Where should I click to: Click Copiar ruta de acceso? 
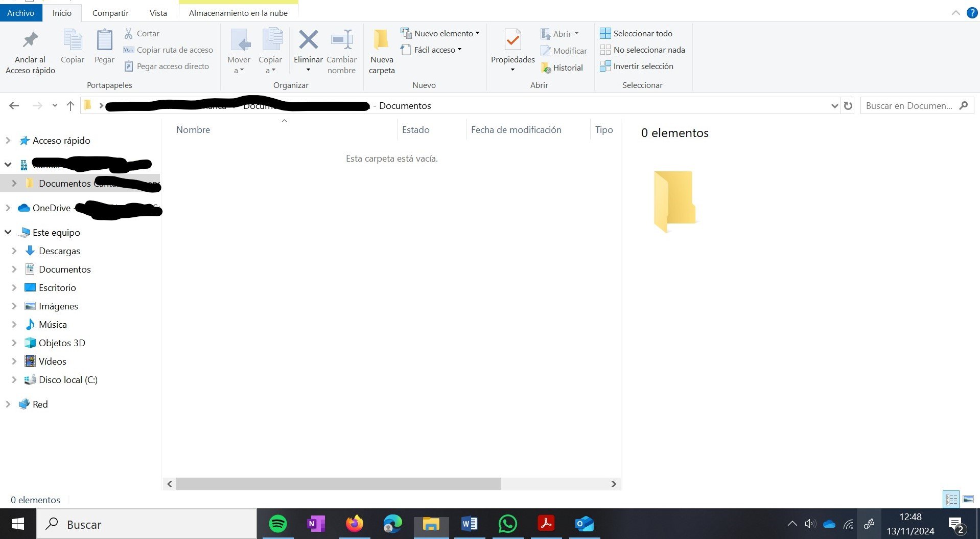[x=168, y=50]
